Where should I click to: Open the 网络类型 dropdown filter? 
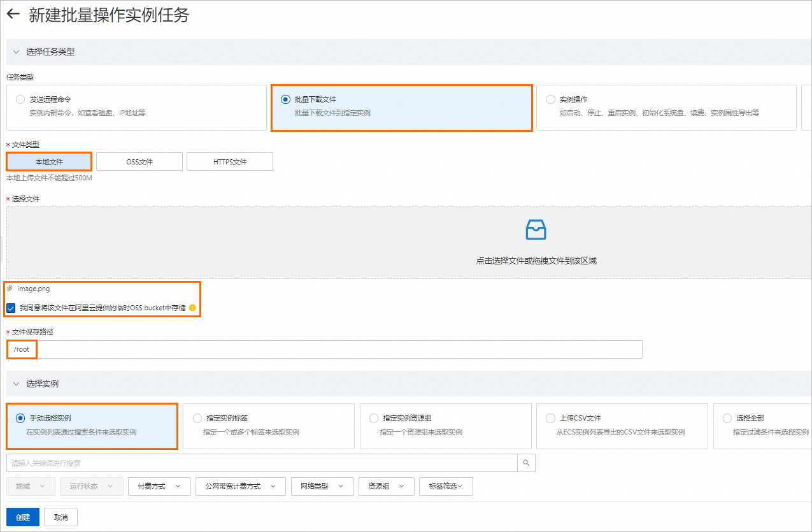click(322, 486)
